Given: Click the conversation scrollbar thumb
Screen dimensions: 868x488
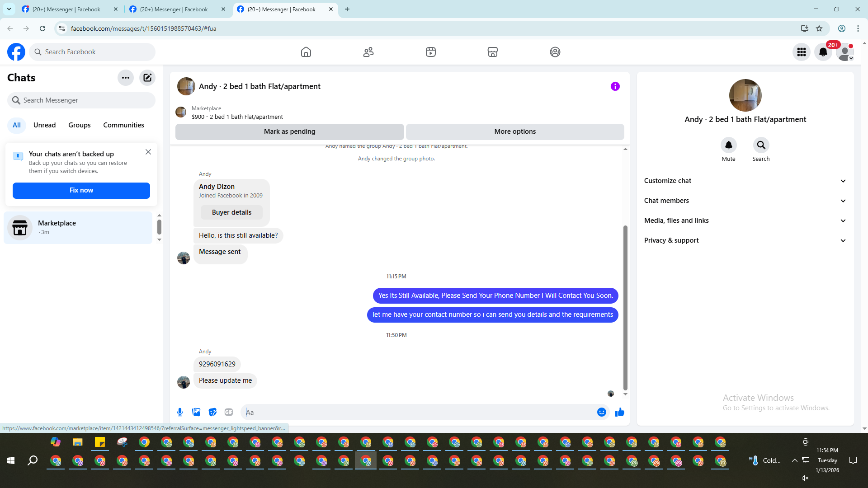Looking at the screenshot, I should click(x=625, y=307).
